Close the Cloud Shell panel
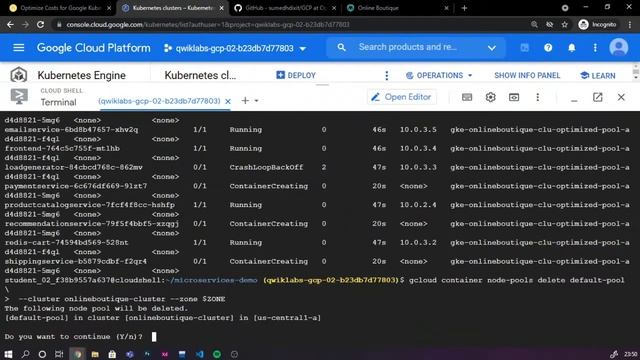Viewport: 640px width, 360px height. click(621, 97)
